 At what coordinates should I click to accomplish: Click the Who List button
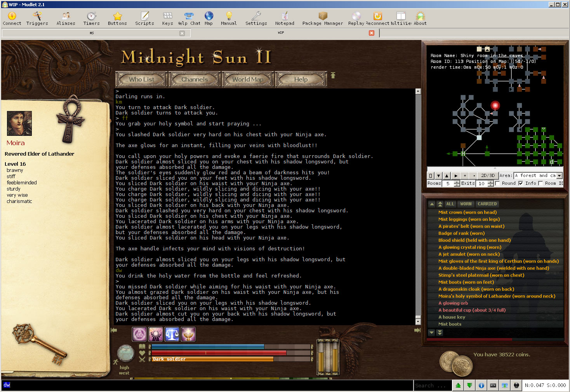pos(142,79)
